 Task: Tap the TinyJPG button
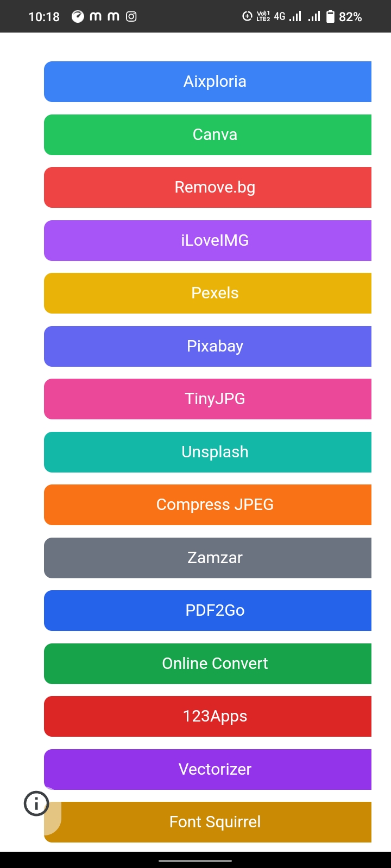[215, 399]
